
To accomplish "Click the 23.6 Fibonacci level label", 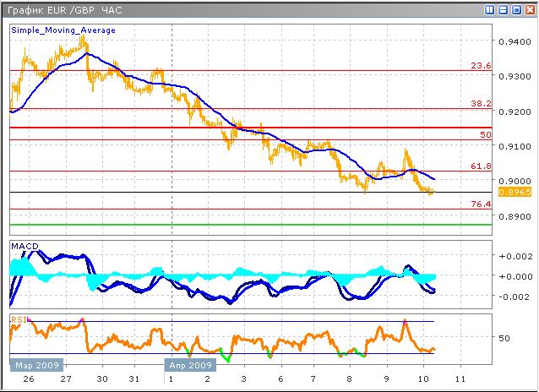I will pos(481,65).
